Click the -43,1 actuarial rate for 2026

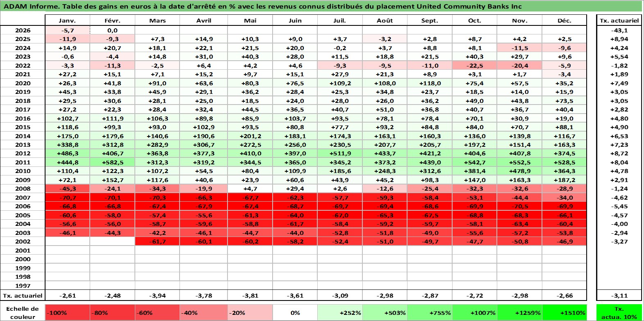point(619,30)
